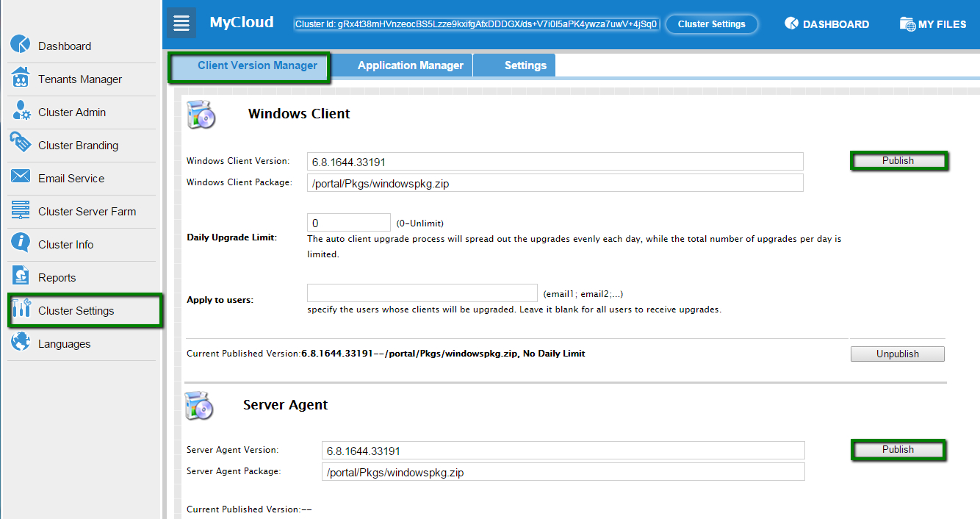980x519 pixels.
Task: Publish the Windows Client version
Action: 898,160
